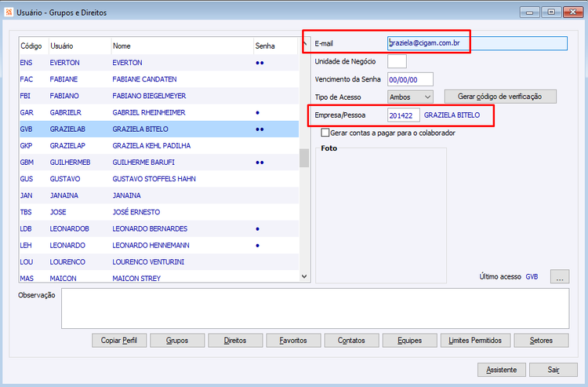Open the Direitos button
This screenshot has width=588, height=387.
coord(235,341)
